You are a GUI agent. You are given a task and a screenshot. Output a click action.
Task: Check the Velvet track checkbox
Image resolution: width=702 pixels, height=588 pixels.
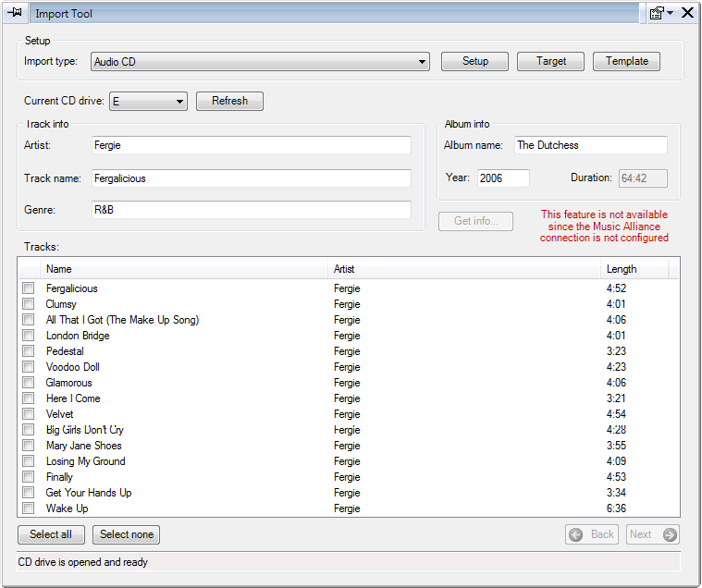pyautogui.click(x=28, y=414)
